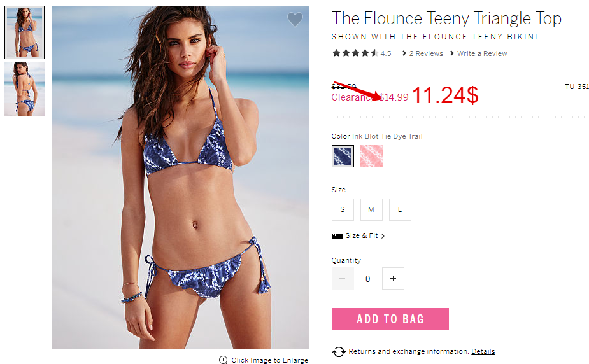The width and height of the screenshot is (589, 364).
Task: Add the item to bag
Action: [390, 319]
